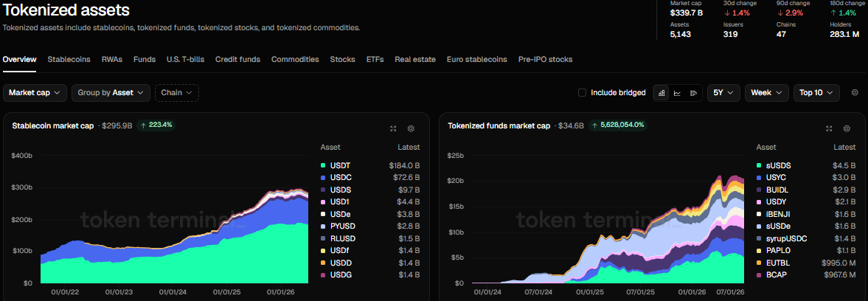Click the $339.7 B market cap value
This screenshot has height=301, width=868.
(x=687, y=13)
